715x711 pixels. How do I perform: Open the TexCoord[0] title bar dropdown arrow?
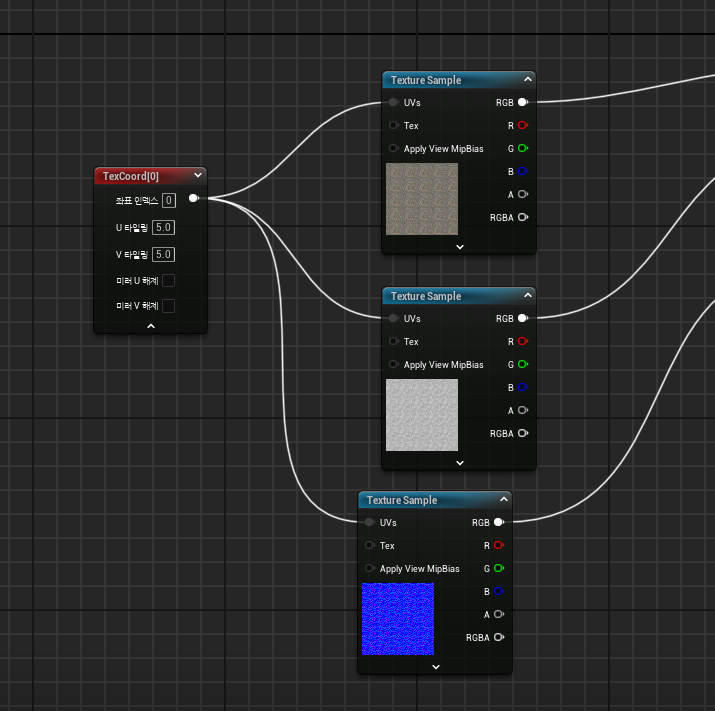(x=198, y=176)
